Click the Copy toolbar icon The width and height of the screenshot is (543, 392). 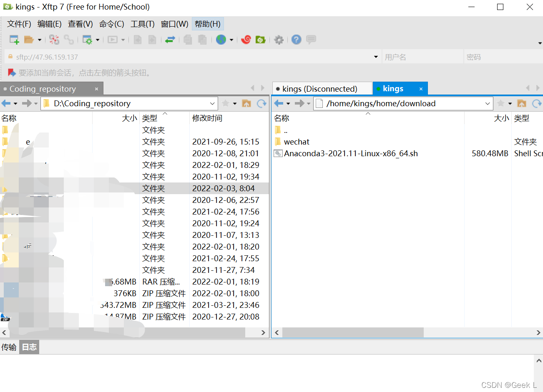coord(188,40)
